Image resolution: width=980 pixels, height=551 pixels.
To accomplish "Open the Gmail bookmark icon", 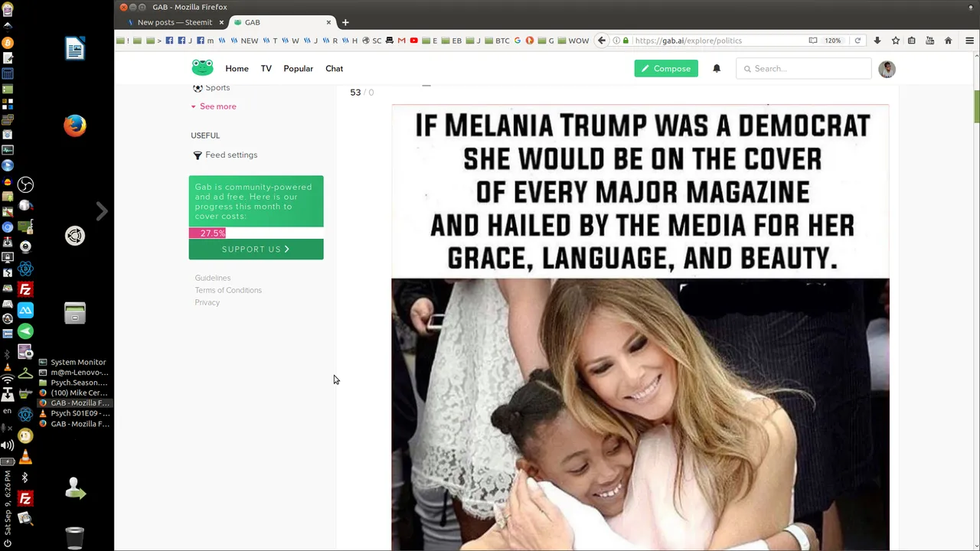I will [x=401, y=41].
